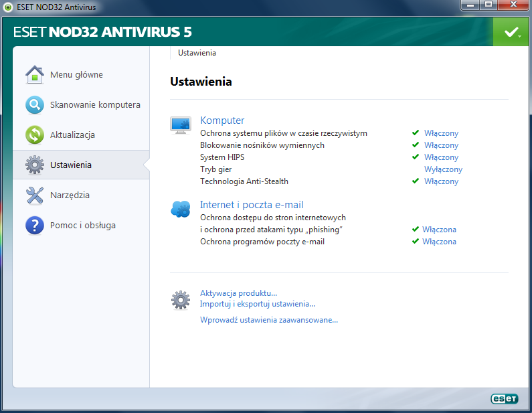The height and width of the screenshot is (413, 532).
Task: Click the Ustawienia gear icon in sidebar
Action: [35, 165]
